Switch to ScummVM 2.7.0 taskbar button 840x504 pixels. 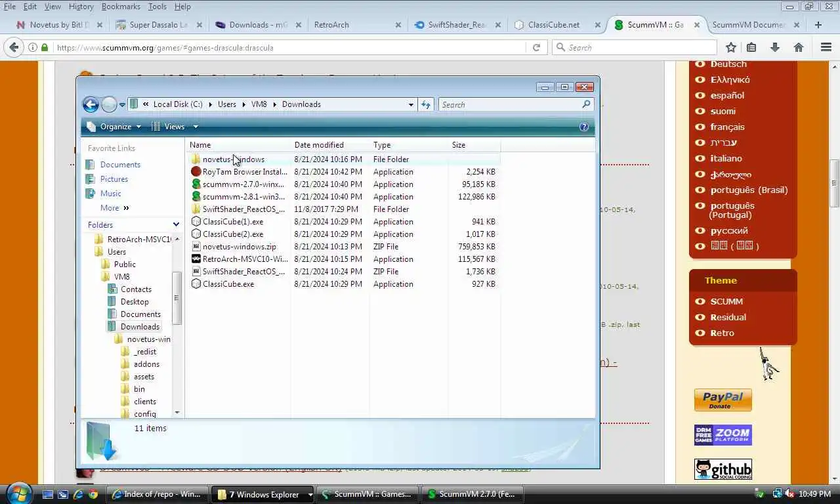[x=473, y=494]
